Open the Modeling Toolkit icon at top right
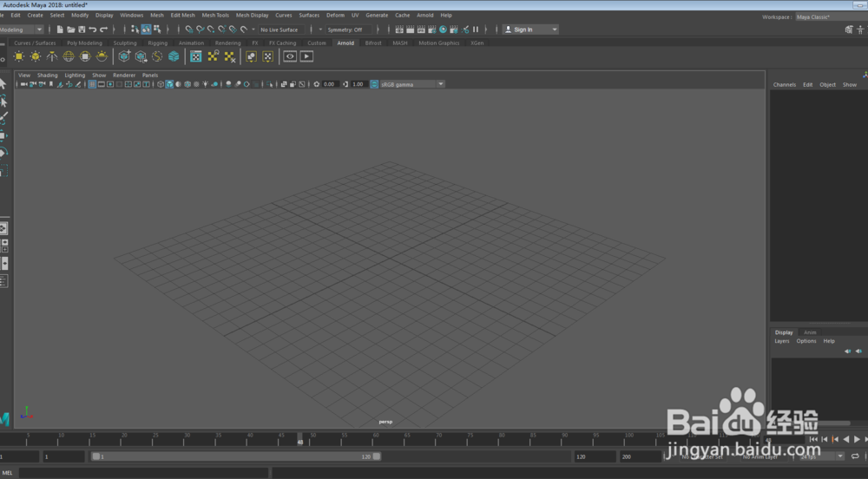Screen dimensions: 868x479 [x=849, y=30]
